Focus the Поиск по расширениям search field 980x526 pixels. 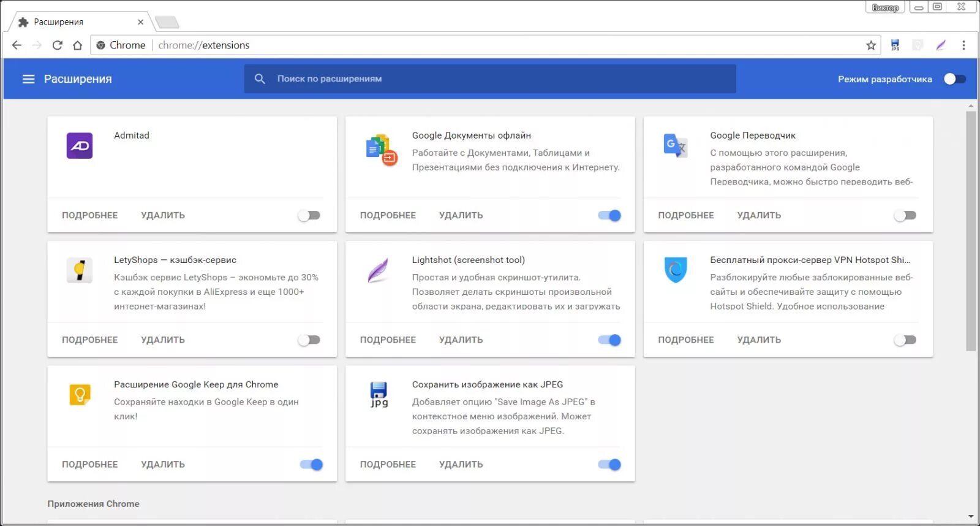(x=490, y=79)
